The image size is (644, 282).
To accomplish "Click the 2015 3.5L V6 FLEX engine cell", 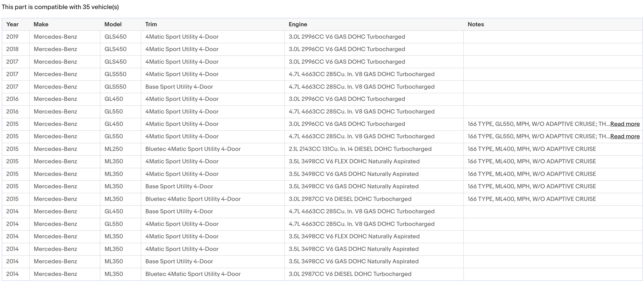I will (x=374, y=161).
